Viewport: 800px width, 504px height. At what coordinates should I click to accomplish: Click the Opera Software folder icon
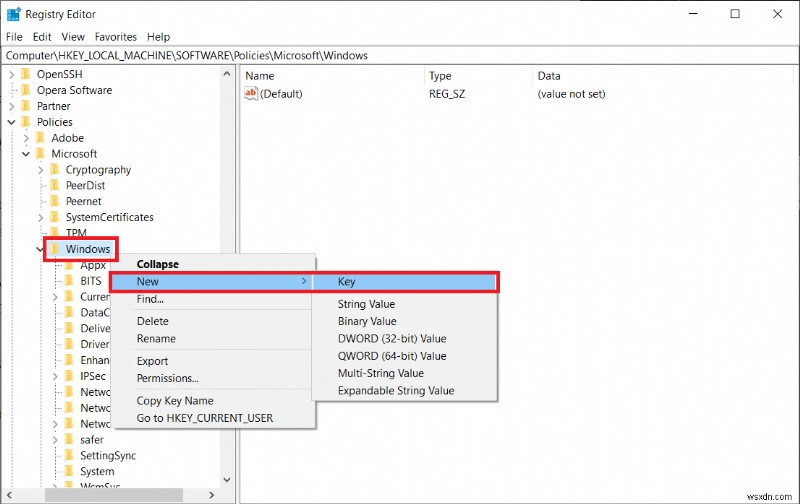coord(26,90)
